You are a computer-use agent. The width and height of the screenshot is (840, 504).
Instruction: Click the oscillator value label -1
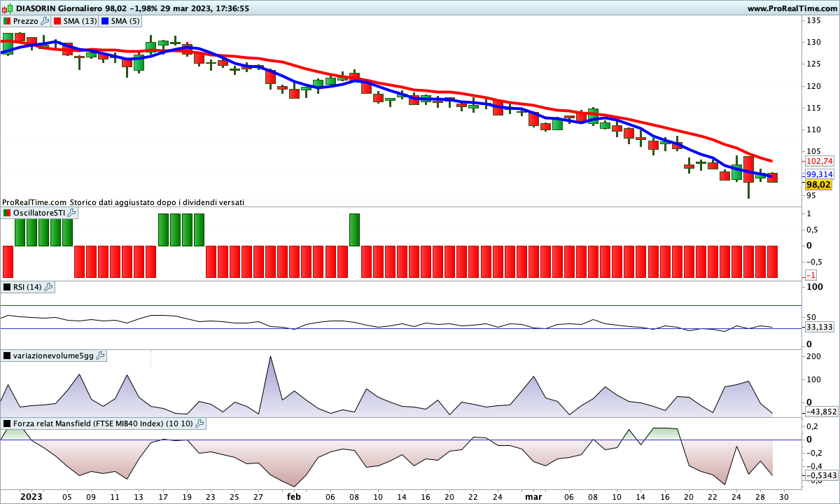pos(812,275)
